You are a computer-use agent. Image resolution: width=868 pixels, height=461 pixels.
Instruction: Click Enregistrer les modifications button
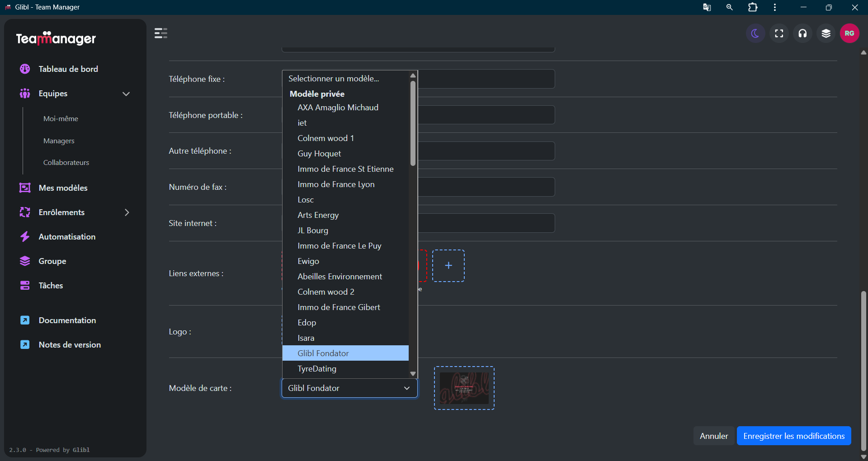(x=794, y=436)
